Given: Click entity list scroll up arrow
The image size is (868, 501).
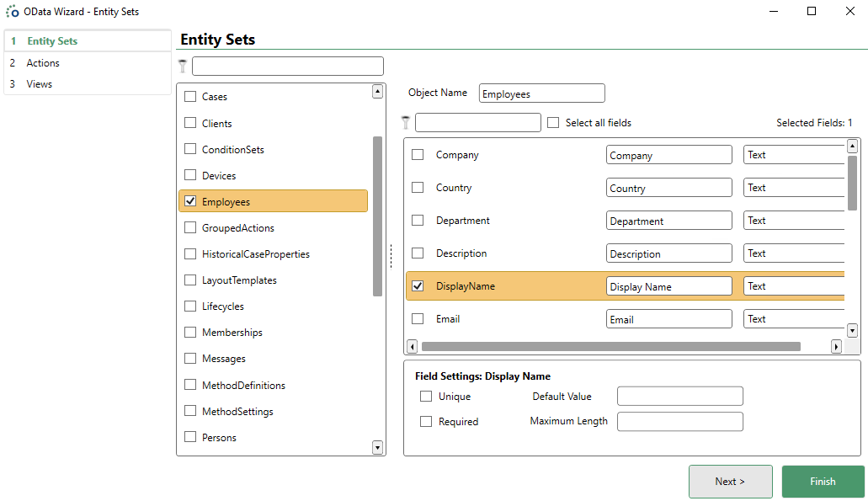Looking at the screenshot, I should click(377, 91).
